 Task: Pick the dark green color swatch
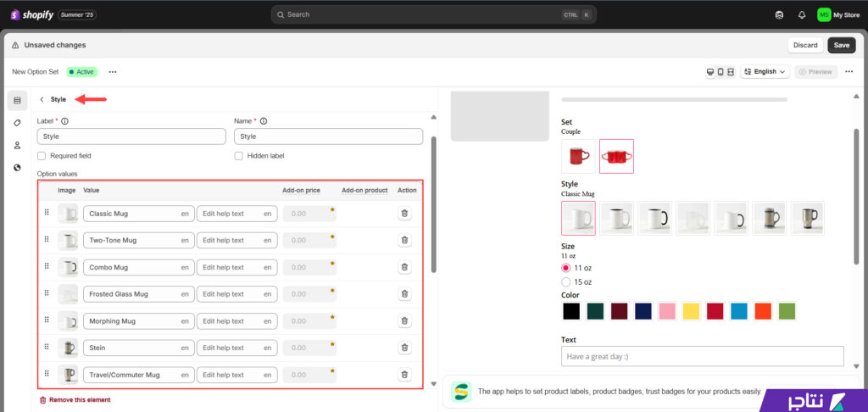pyautogui.click(x=595, y=311)
